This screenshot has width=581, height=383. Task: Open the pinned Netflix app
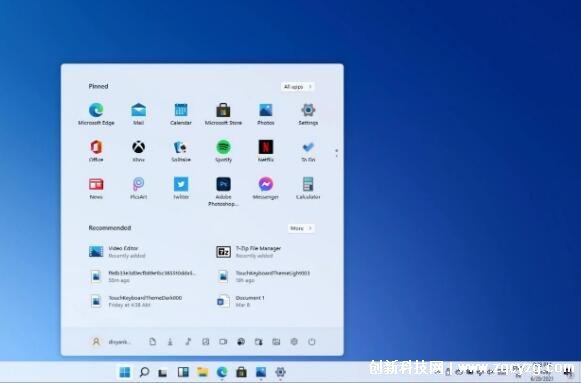(x=266, y=151)
